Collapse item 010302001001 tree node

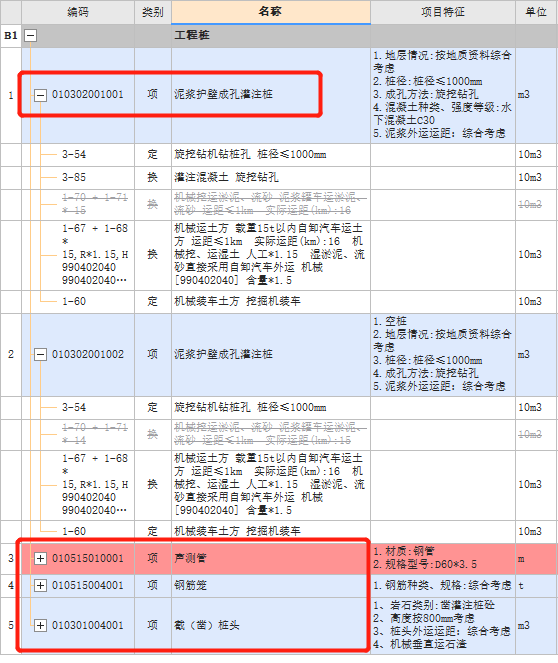[x=40, y=95]
